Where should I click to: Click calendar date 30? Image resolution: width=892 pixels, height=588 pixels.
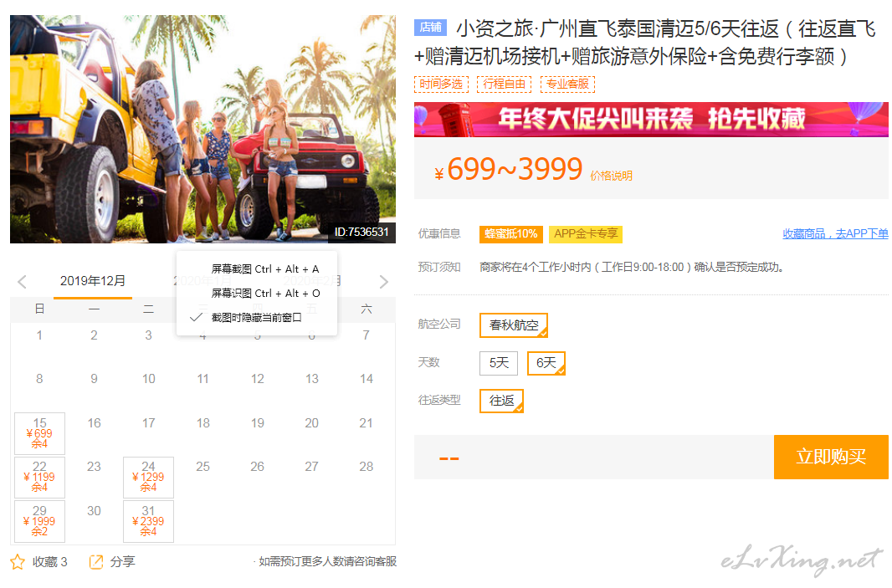[x=94, y=511]
